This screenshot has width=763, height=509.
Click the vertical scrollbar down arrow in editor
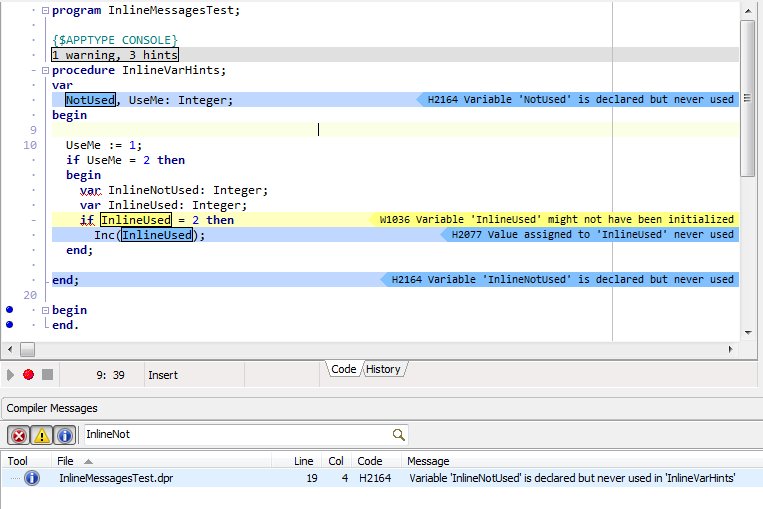[x=748, y=333]
